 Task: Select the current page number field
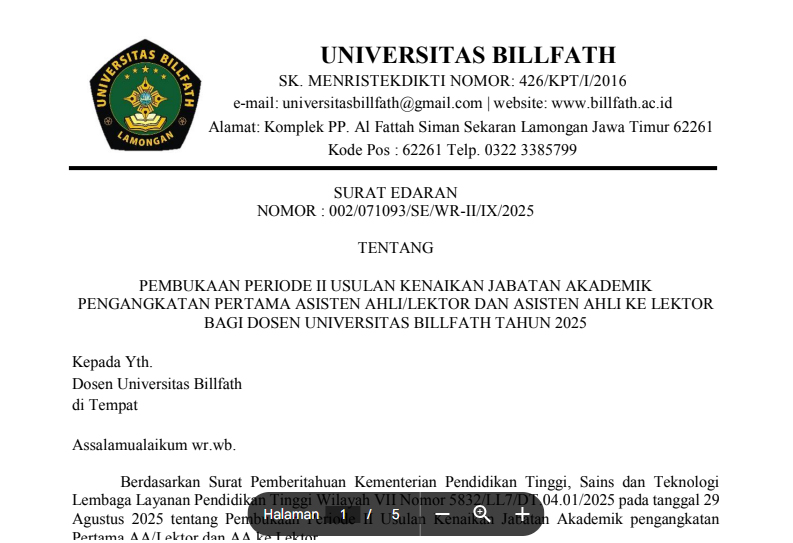[343, 514]
